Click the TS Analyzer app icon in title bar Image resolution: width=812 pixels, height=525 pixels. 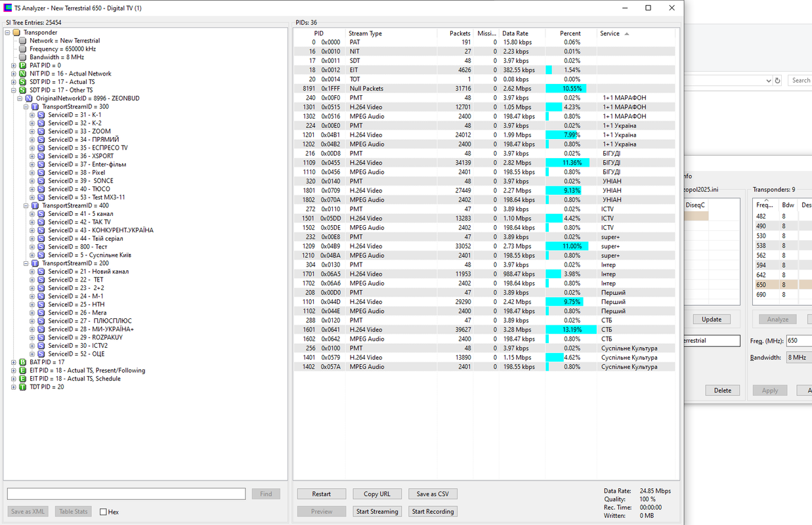point(8,8)
